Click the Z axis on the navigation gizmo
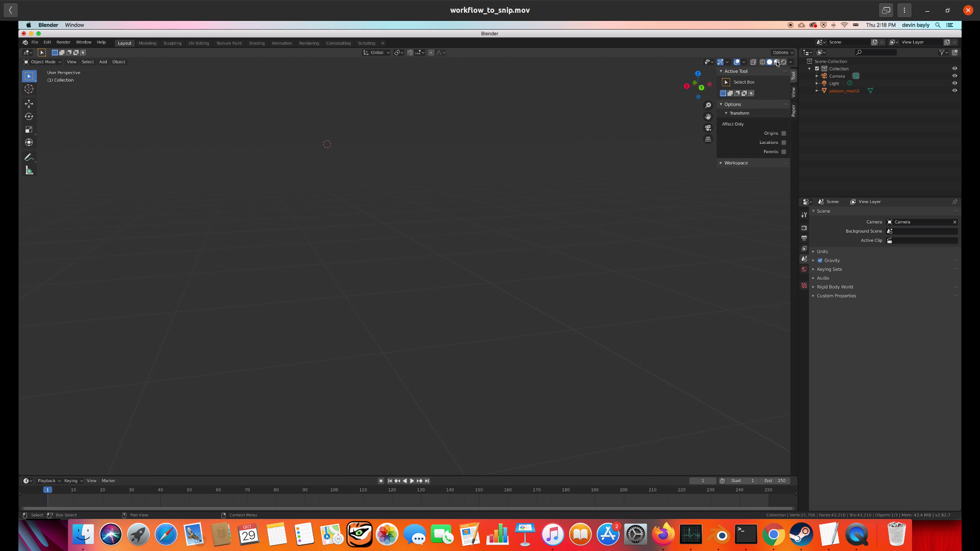Viewport: 980px width, 551px height. click(x=698, y=73)
